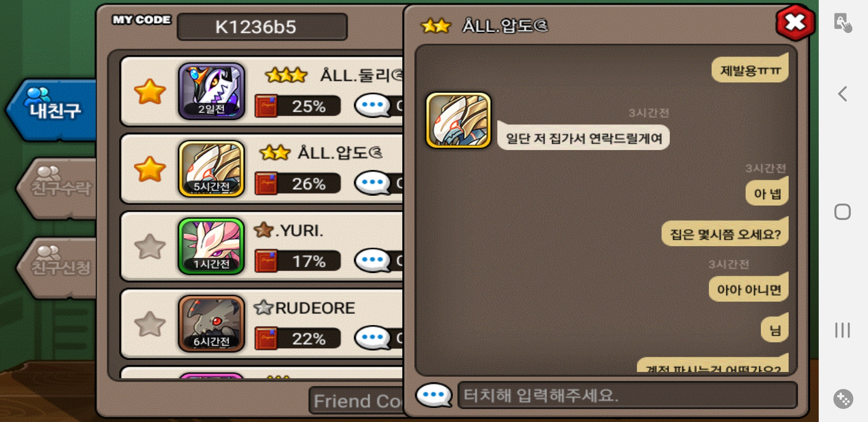Open chat bubble for .YURI.
Screen dimensions: 868x422
click(373, 260)
